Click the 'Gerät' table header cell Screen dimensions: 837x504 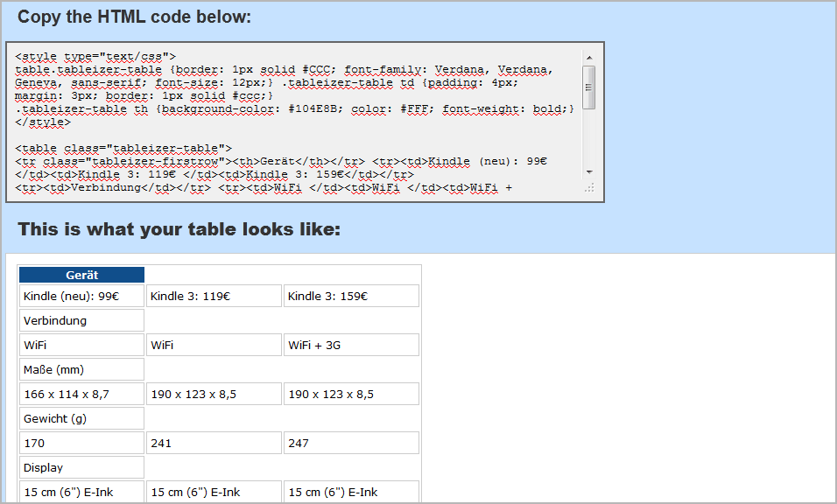point(81,275)
